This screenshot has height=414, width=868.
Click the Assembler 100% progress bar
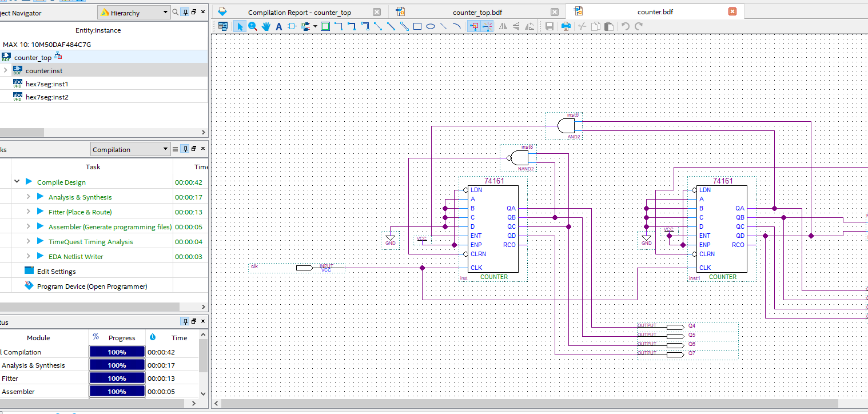pyautogui.click(x=117, y=391)
